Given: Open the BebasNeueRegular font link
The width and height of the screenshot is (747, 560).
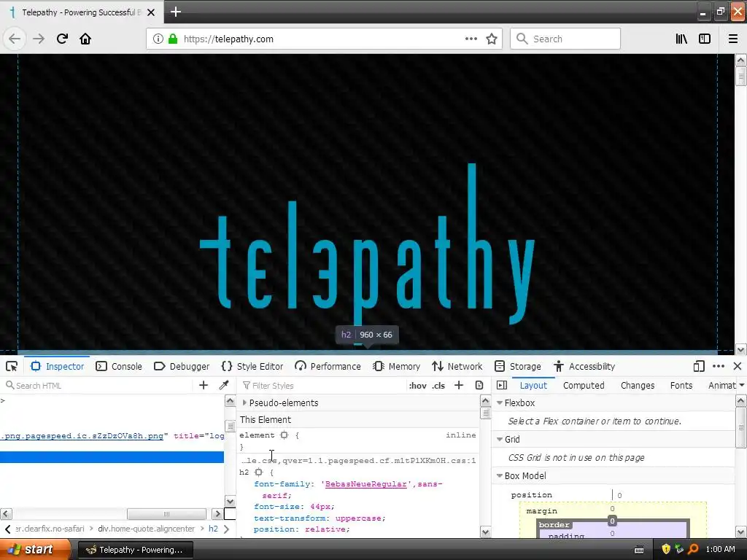Looking at the screenshot, I should 366,484.
